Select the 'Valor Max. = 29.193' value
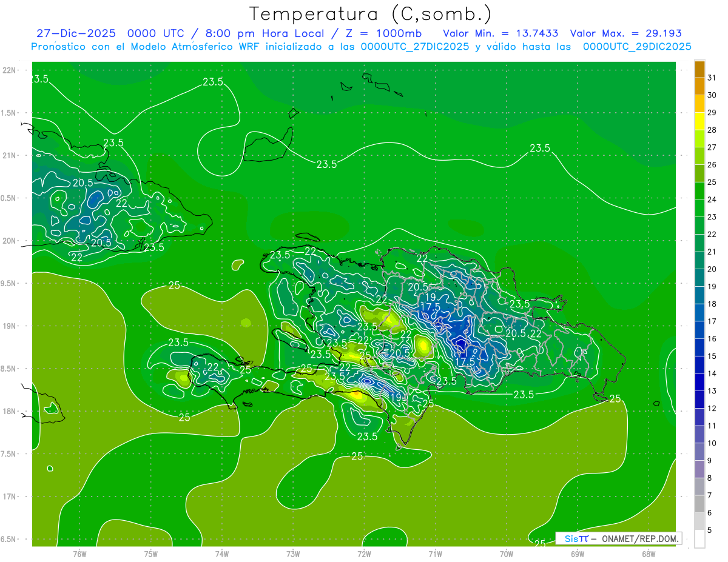728x562 pixels. click(x=626, y=33)
